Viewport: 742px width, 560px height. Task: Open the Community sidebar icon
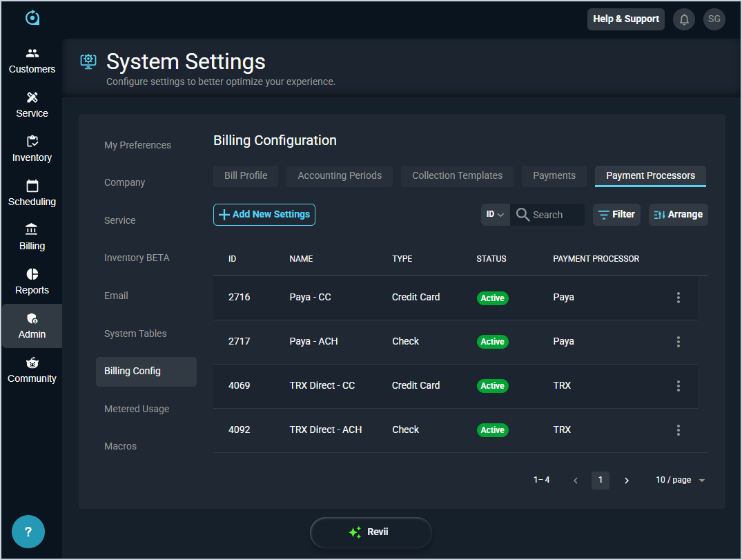(32, 363)
